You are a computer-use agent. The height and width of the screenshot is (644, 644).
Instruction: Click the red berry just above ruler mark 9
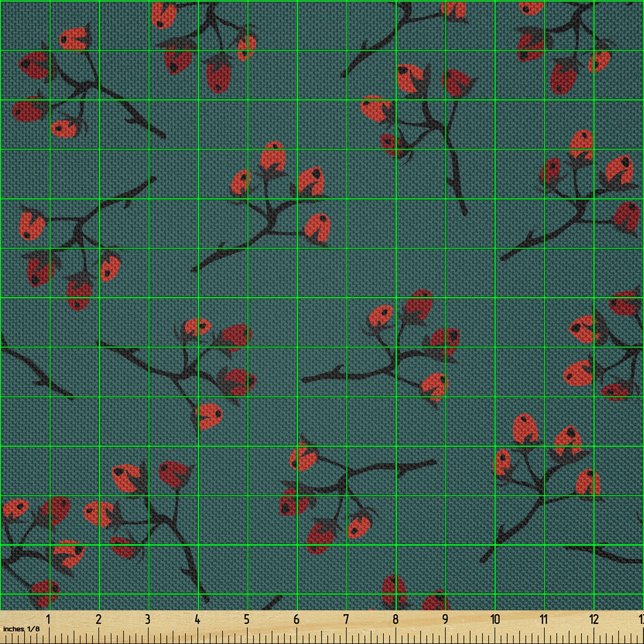click(436, 602)
